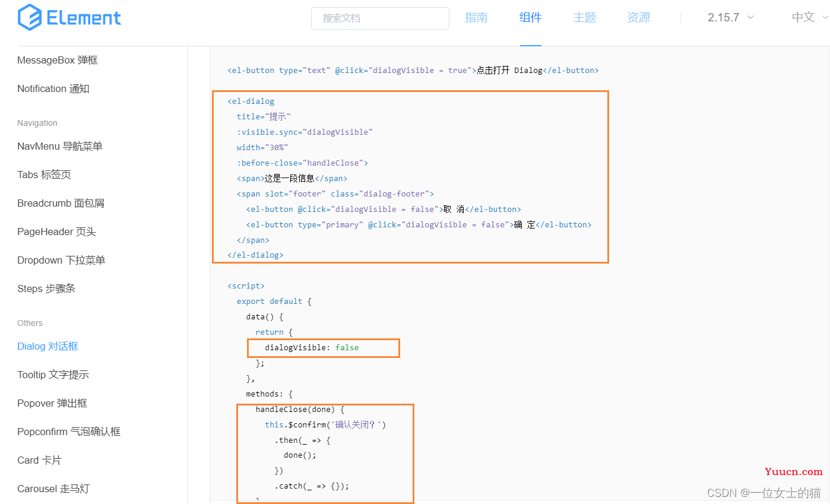Open Popconfirm 气泡确认框 sidebar link
830x504 pixels.
coord(69,432)
